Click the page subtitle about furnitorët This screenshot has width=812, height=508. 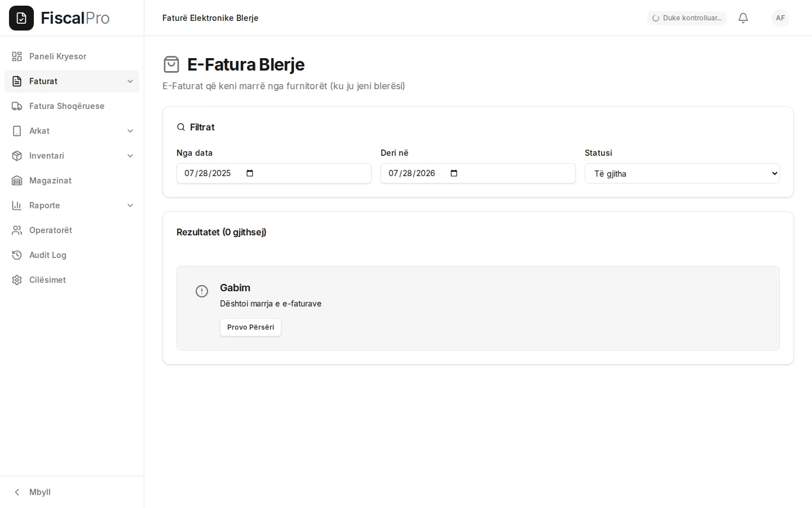click(284, 86)
